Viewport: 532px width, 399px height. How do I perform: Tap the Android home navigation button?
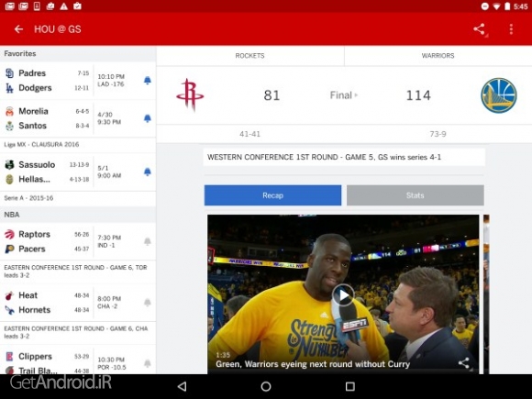coord(266,386)
